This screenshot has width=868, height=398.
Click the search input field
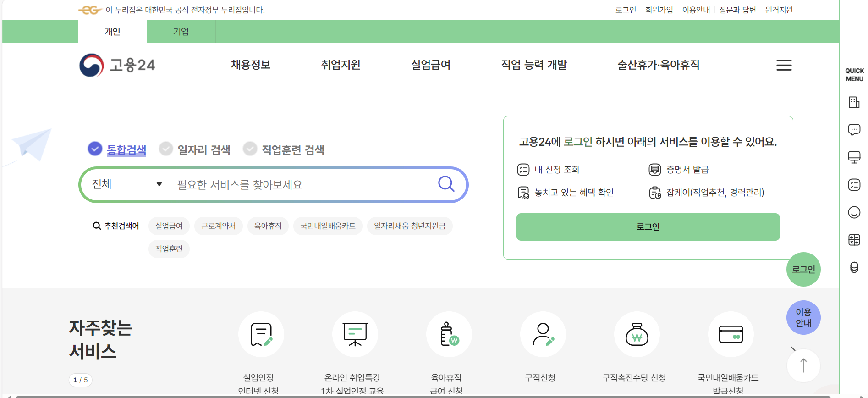[302, 184]
